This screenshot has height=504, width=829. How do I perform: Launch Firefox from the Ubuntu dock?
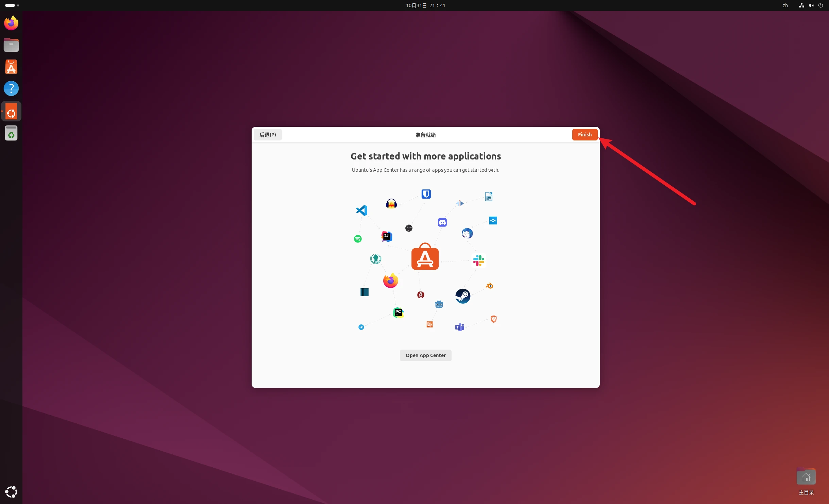coord(11,23)
